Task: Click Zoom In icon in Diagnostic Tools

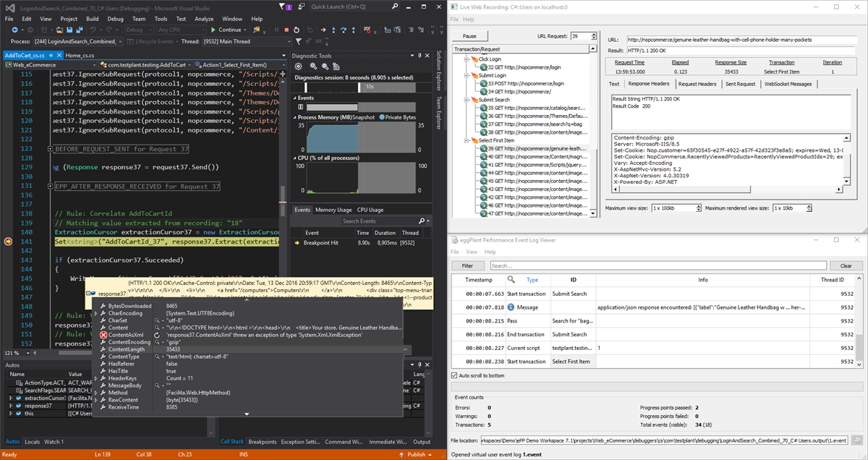Action: click(313, 67)
